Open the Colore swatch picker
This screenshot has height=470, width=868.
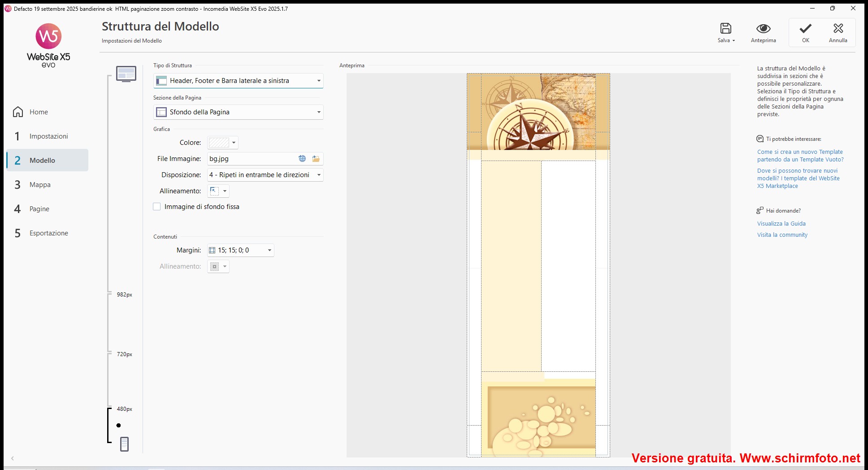222,143
